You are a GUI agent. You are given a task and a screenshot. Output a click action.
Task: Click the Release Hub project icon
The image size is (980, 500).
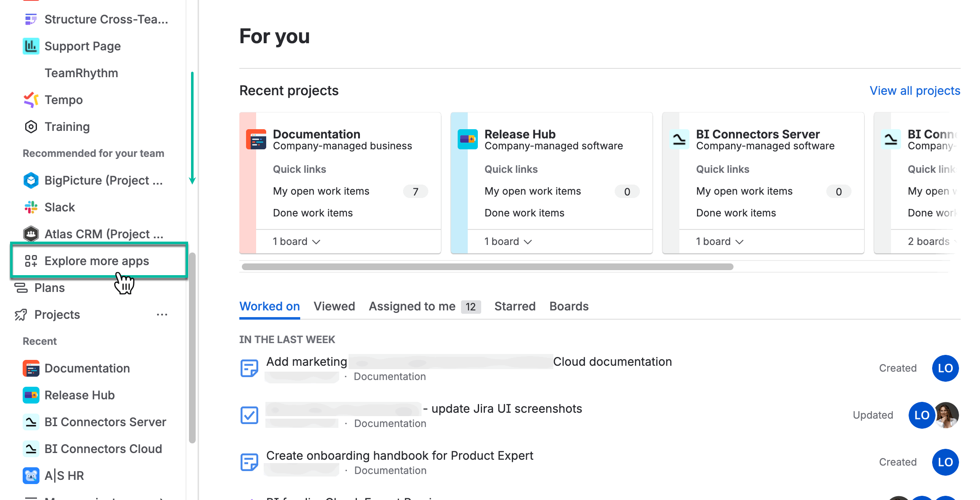tap(31, 395)
